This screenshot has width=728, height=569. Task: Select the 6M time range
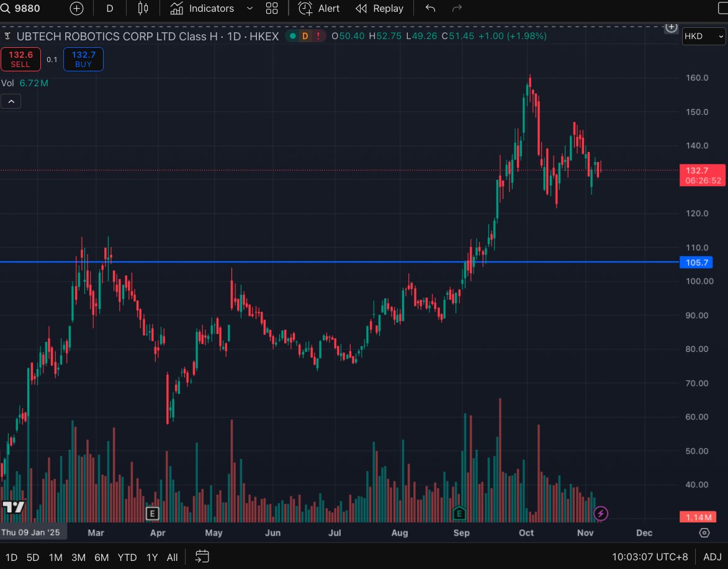click(x=102, y=557)
